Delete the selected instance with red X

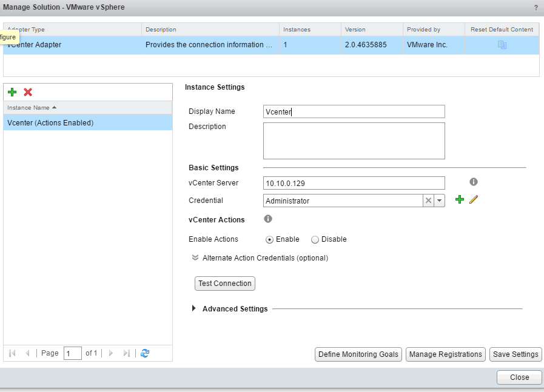tap(28, 92)
